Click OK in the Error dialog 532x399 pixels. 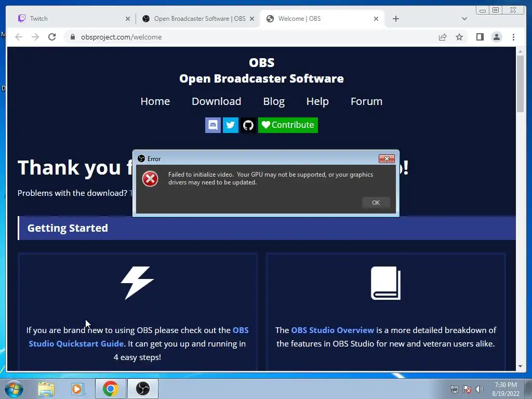click(376, 203)
